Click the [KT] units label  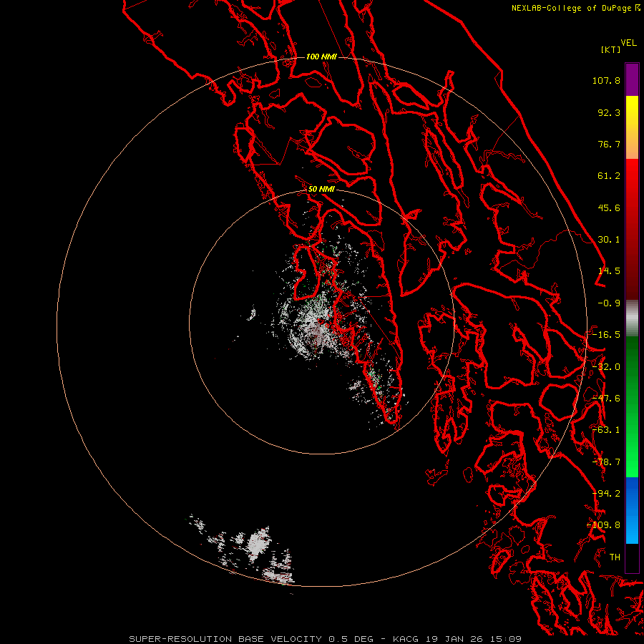coord(611,49)
